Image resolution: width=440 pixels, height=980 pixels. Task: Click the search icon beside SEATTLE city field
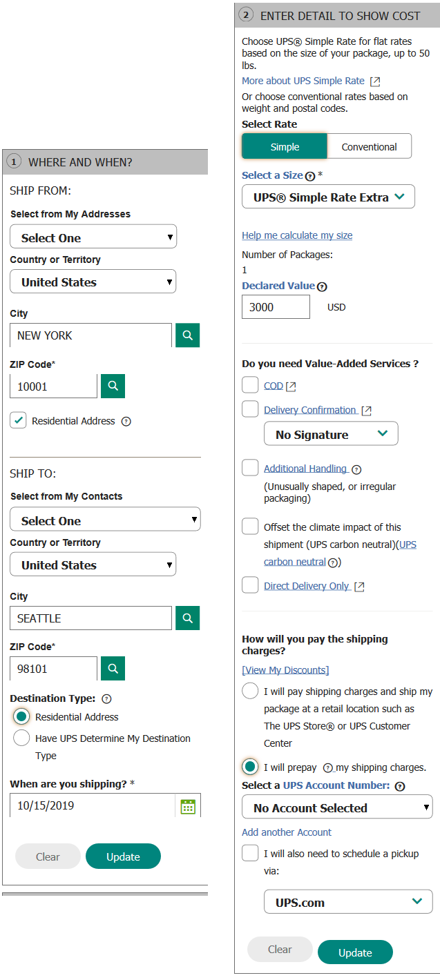click(187, 618)
